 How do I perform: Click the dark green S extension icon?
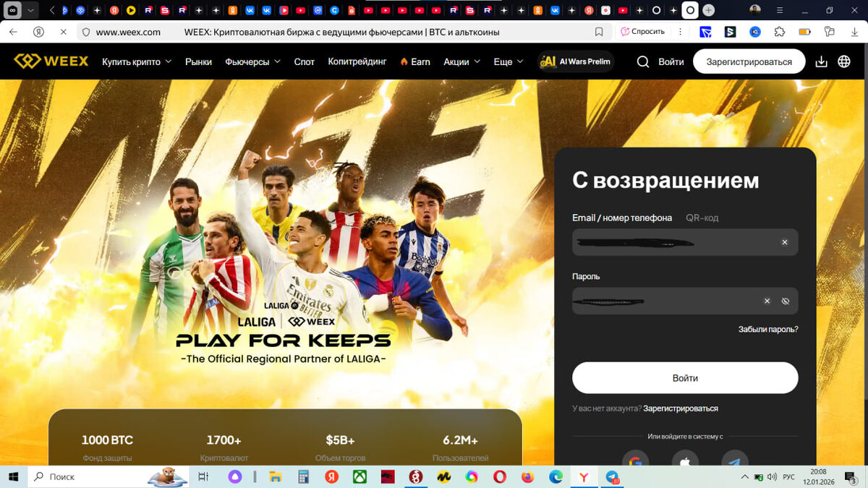click(x=730, y=32)
